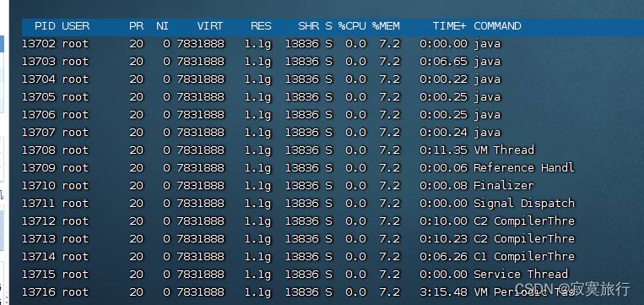Click the USER column header
This screenshot has width=644, height=305.
click(76, 26)
